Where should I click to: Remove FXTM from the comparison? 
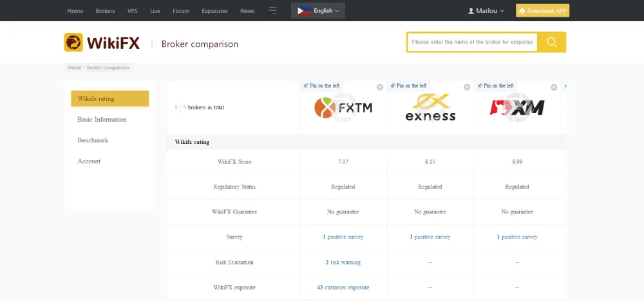tap(380, 87)
